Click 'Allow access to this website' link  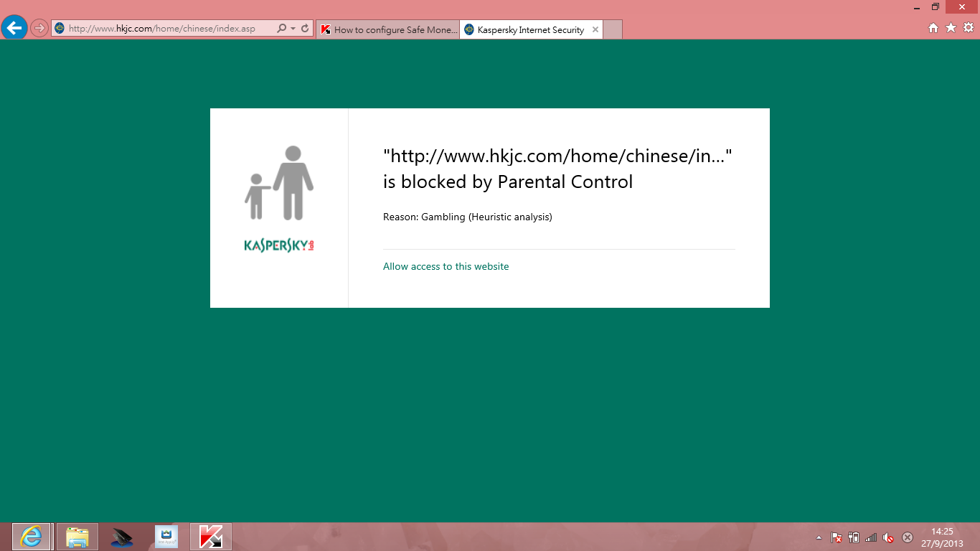(x=446, y=266)
